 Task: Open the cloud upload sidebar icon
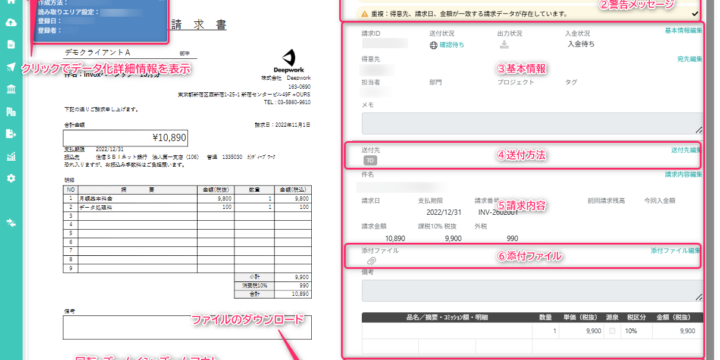pyautogui.click(x=11, y=22)
